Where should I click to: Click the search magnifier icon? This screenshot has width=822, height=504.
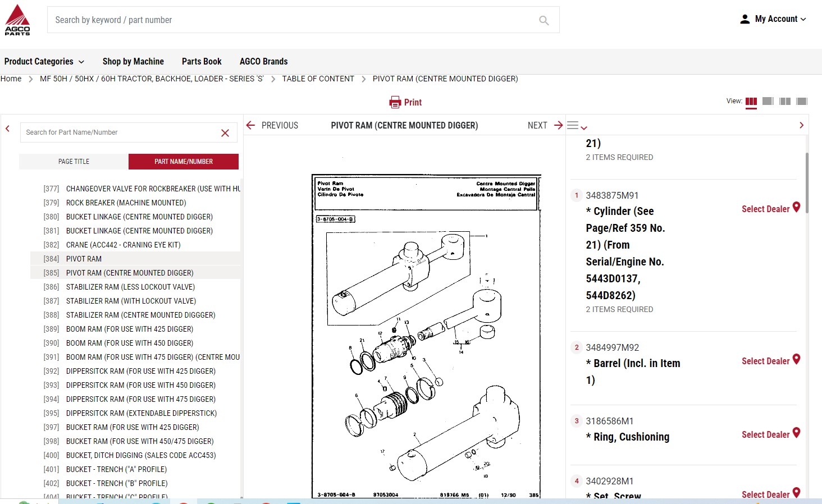pyautogui.click(x=544, y=20)
